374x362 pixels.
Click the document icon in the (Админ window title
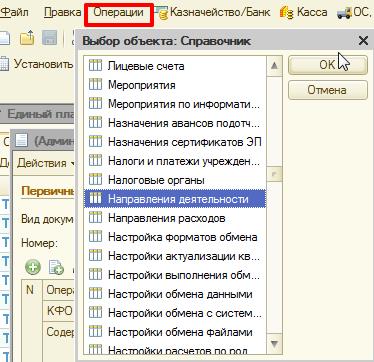[x=21, y=141]
